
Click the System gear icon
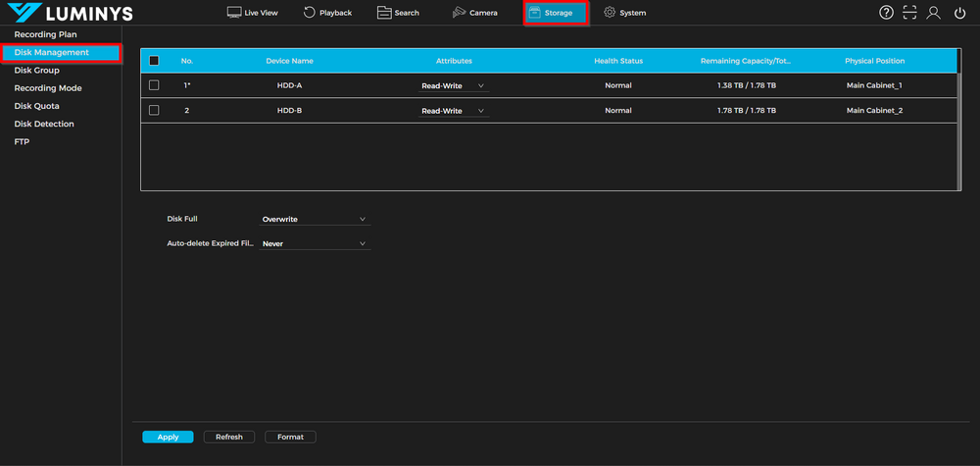610,13
